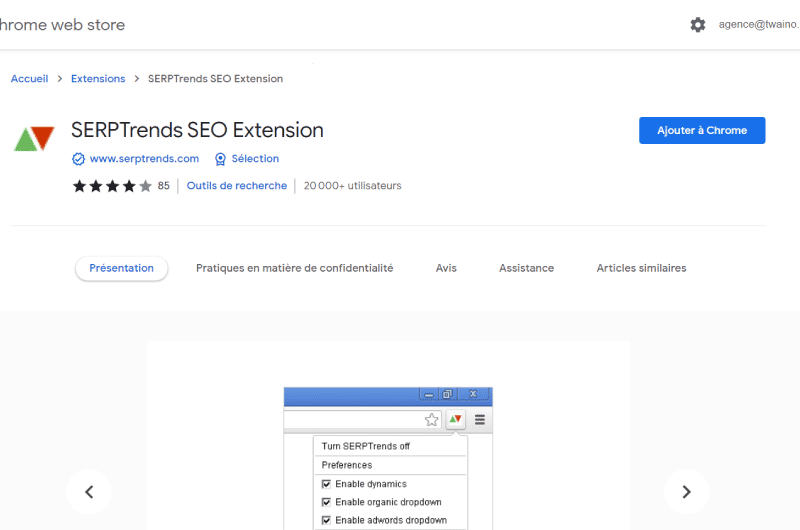Toggle the Enable adwords dropdown checkbox
The height and width of the screenshot is (530, 800).
coord(326,520)
